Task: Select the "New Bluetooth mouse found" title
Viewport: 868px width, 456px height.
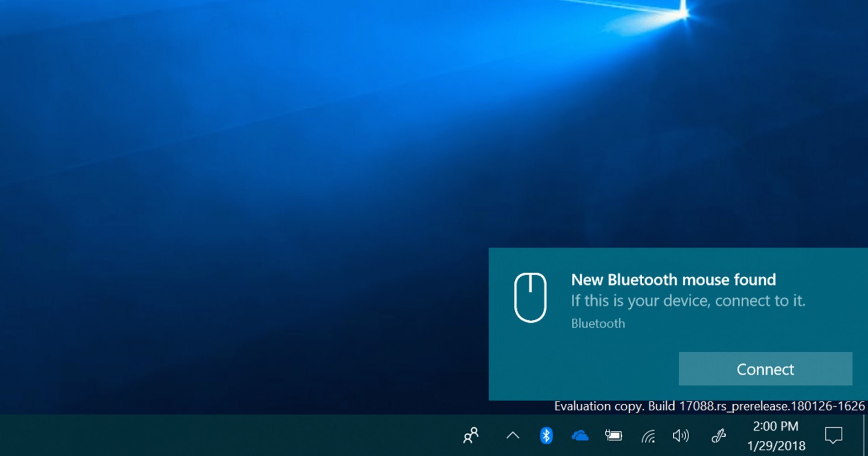Action: tap(673, 280)
